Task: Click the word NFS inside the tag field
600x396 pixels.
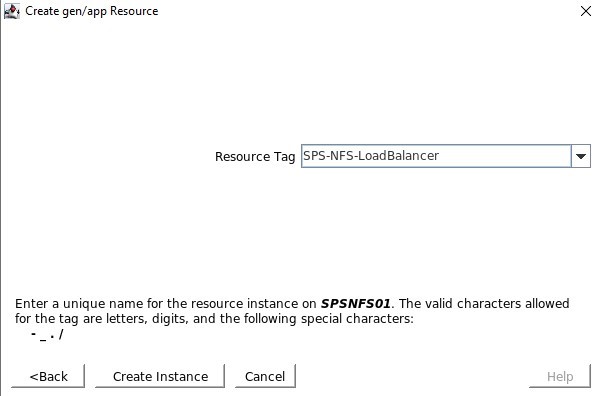Action: [340, 156]
